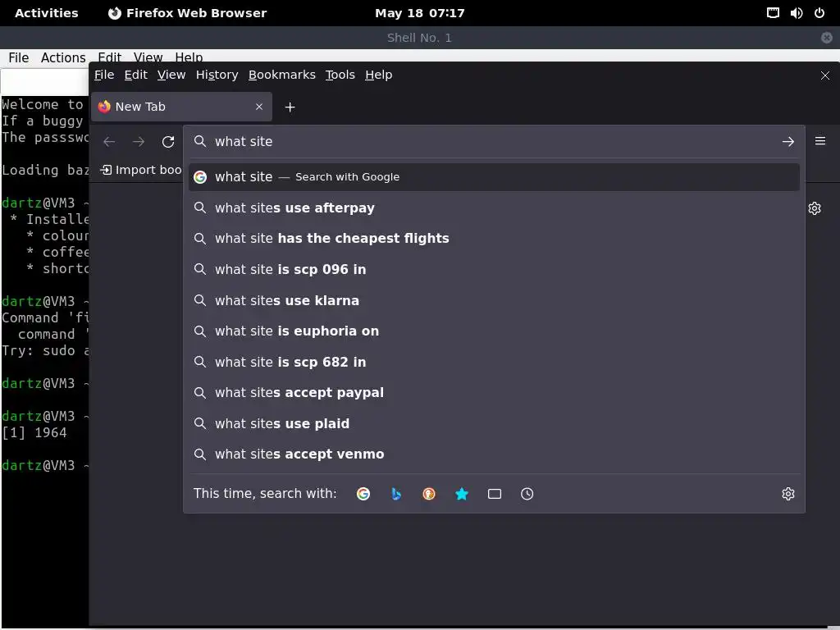This screenshot has height=630, width=840.
Task: Open the power menu in the top bar
Action: pos(819,13)
